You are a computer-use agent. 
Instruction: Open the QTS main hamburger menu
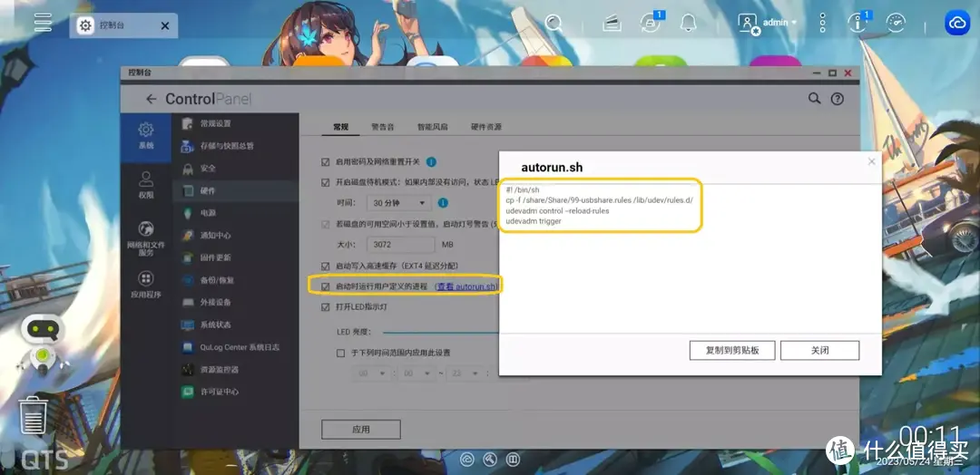44,22
